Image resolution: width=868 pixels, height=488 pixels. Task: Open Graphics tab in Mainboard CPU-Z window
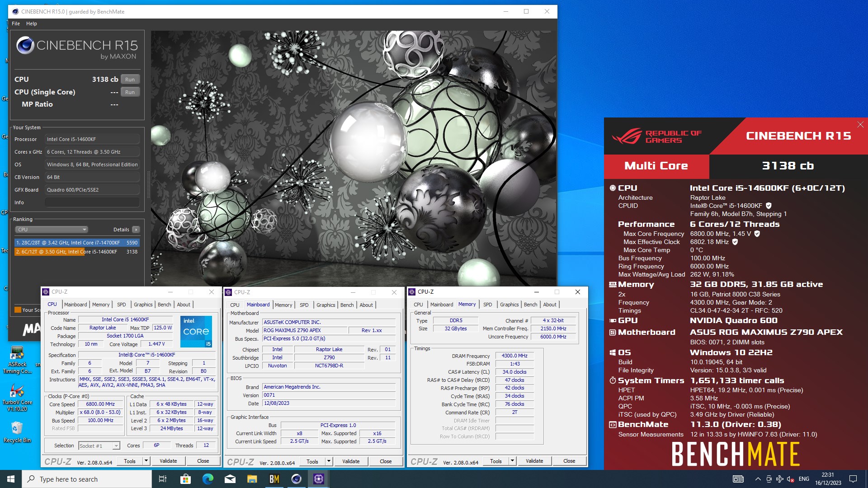click(326, 305)
